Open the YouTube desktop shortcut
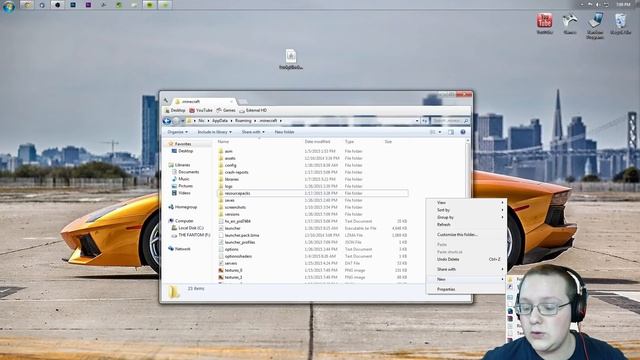 544,23
